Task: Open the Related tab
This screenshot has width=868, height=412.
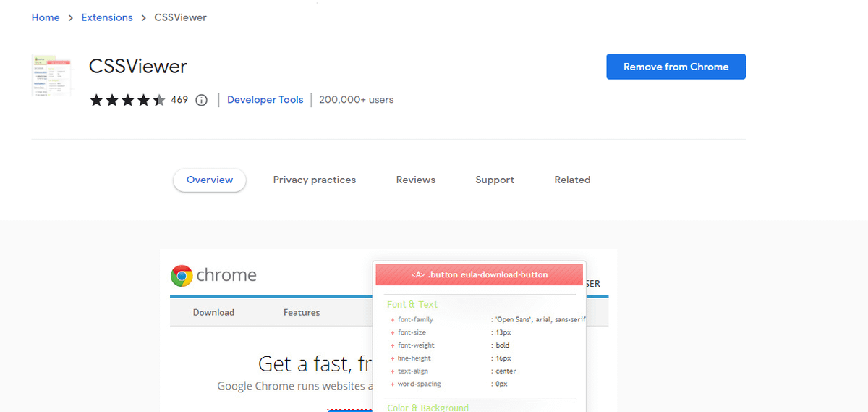Action: click(x=572, y=180)
